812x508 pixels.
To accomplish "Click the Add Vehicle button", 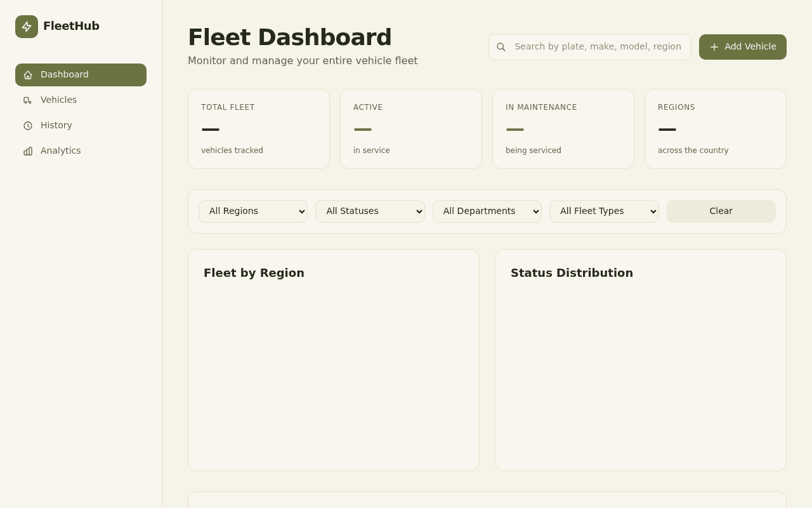I will (743, 47).
